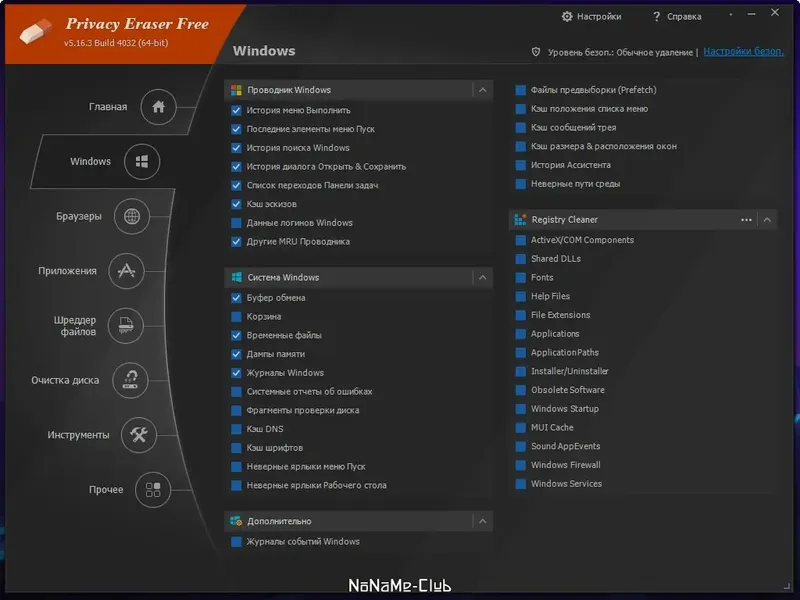Select the Браузеры globe icon
Viewport: 800px width, 600px height.
click(x=132, y=216)
